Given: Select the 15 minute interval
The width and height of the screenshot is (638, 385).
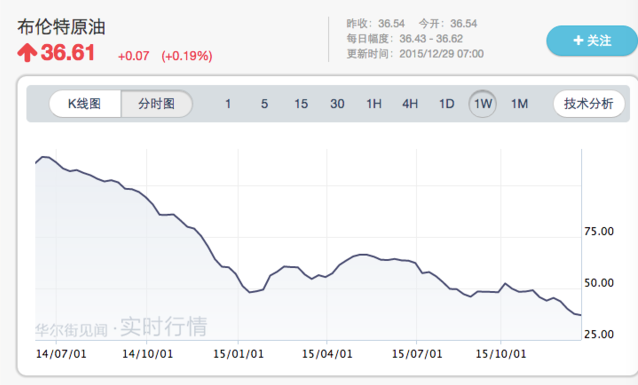Looking at the screenshot, I should pyautogui.click(x=301, y=104).
